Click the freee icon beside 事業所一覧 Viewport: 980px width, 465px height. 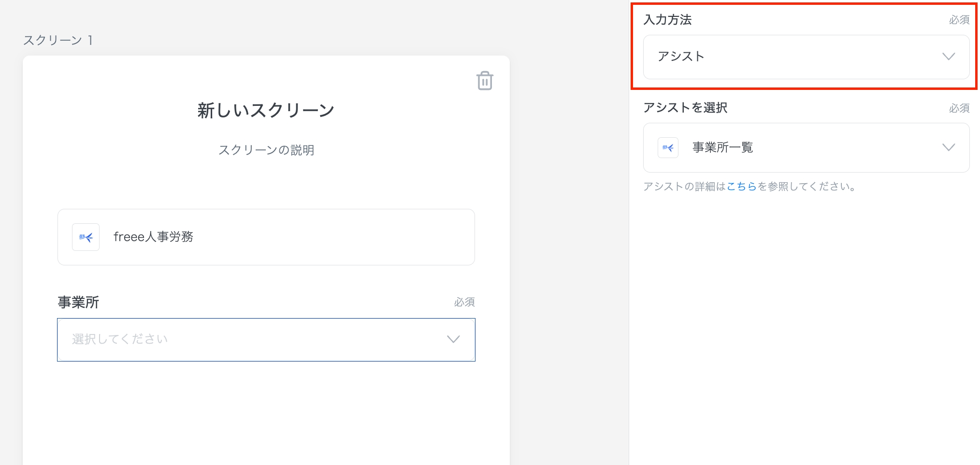pyautogui.click(x=668, y=148)
